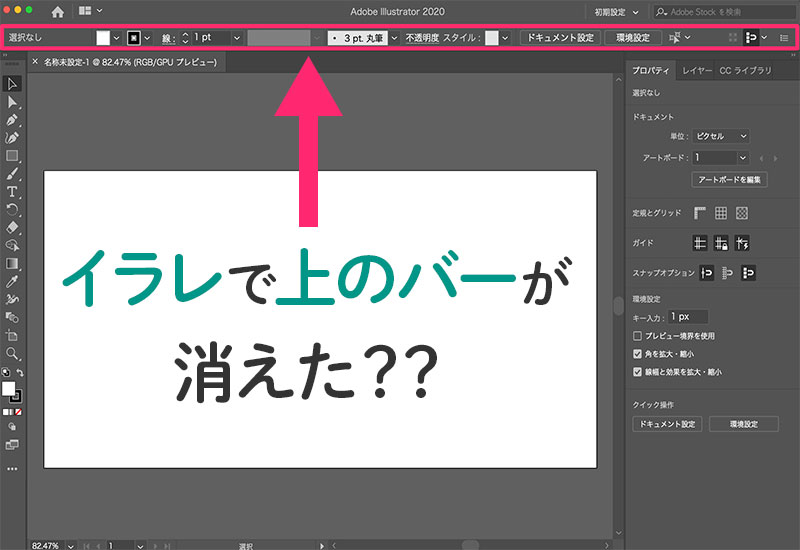Image resolution: width=800 pixels, height=550 pixels.
Task: Select the Shape Builder tool
Action: [12, 245]
